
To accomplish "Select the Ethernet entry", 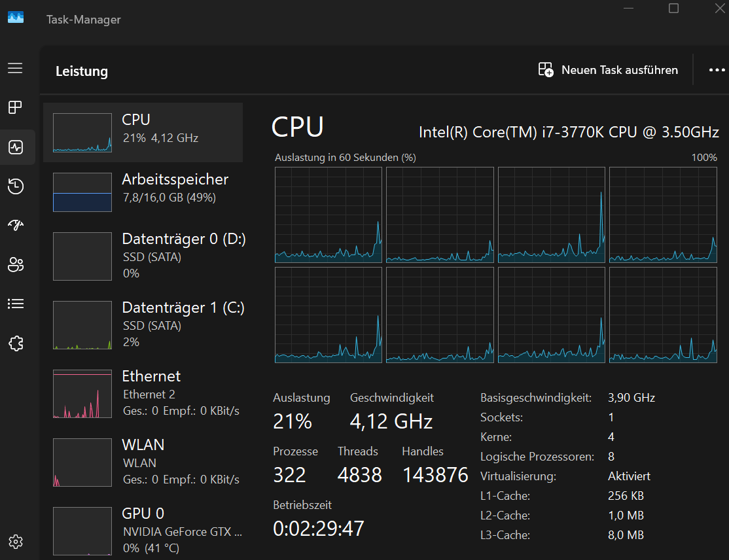I will [x=143, y=394].
